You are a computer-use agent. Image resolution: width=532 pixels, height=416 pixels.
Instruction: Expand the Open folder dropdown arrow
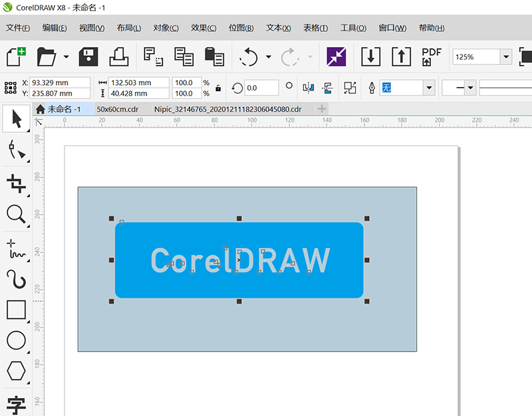(x=66, y=57)
